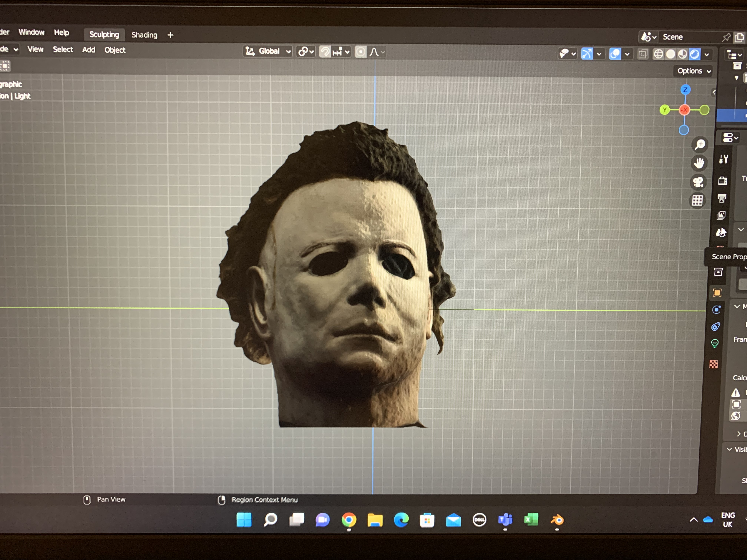This screenshot has width=747, height=560.
Task: Open the proportional falloff dropdown
Action: click(x=377, y=52)
